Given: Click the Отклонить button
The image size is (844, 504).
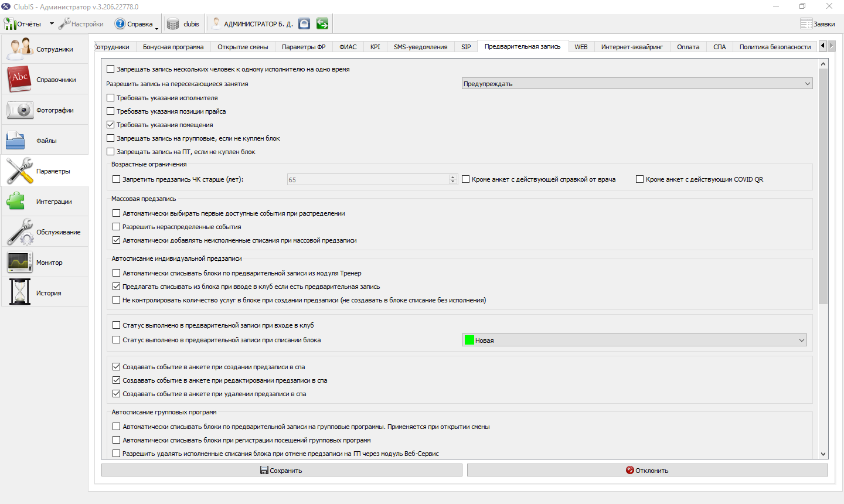Looking at the screenshot, I should (x=647, y=471).
